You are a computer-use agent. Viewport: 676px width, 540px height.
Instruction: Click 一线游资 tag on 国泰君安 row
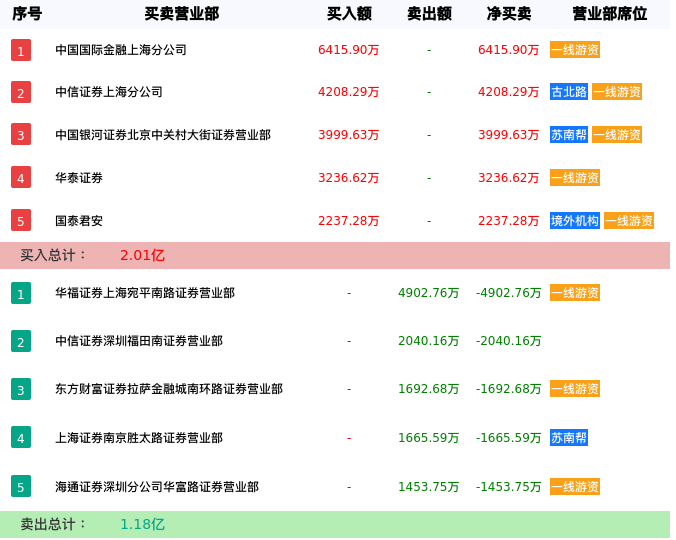[629, 221]
